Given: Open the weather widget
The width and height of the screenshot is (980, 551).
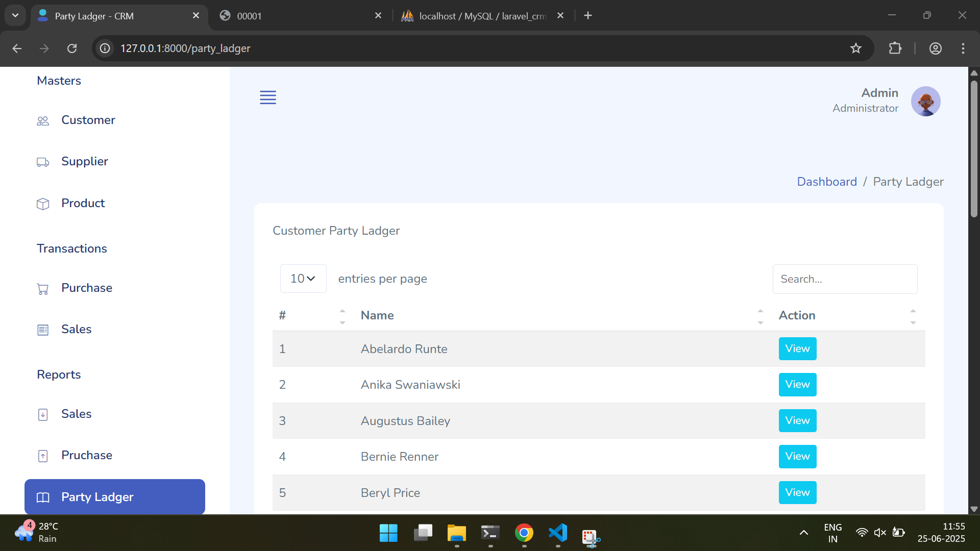Looking at the screenshot, I should click(37, 532).
